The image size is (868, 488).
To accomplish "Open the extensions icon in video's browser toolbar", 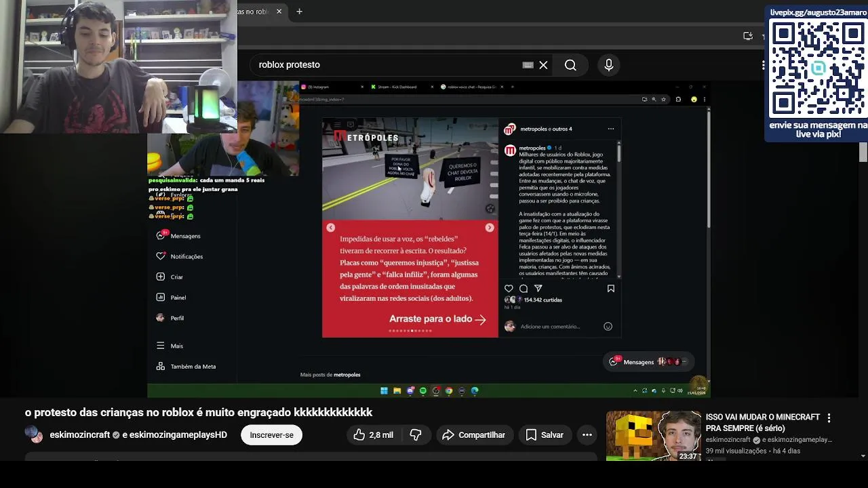I will 678,100.
